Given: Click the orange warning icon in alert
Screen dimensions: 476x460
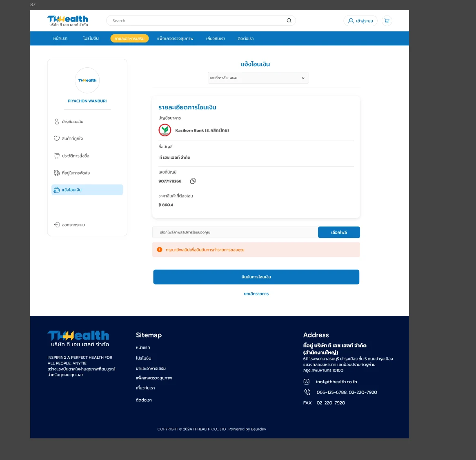Looking at the screenshot, I should 159,249.
